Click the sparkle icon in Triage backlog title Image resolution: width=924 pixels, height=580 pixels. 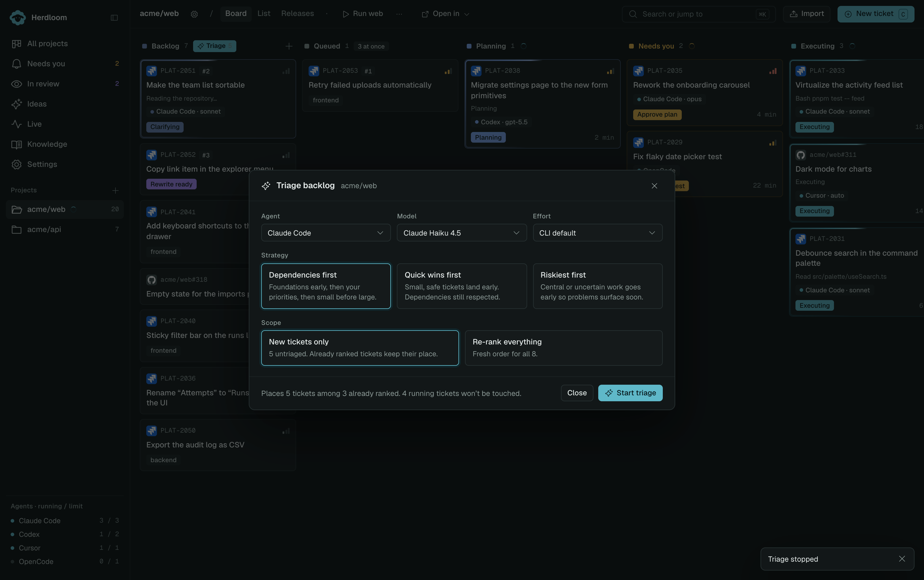266,186
